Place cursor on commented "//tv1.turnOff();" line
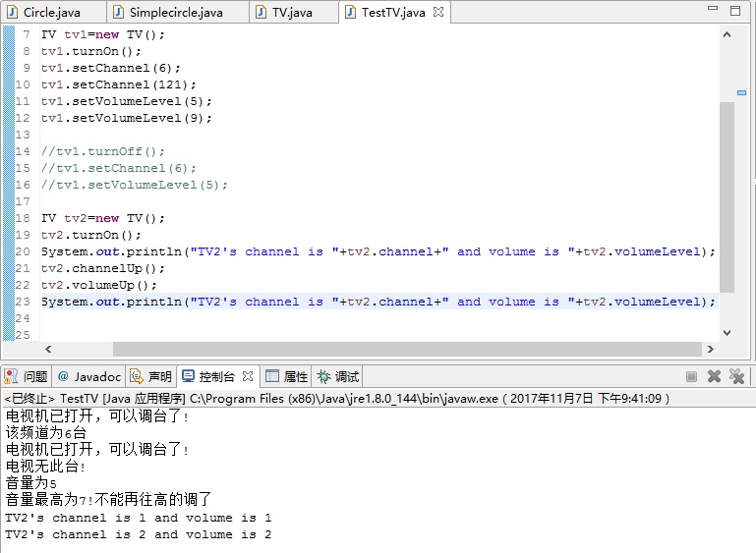 click(x=103, y=151)
